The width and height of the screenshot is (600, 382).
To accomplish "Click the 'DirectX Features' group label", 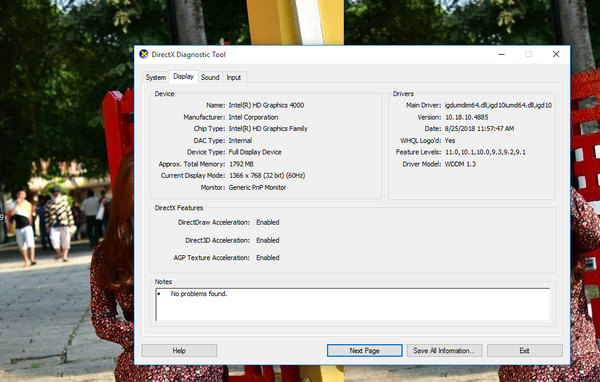I will pos(179,208).
